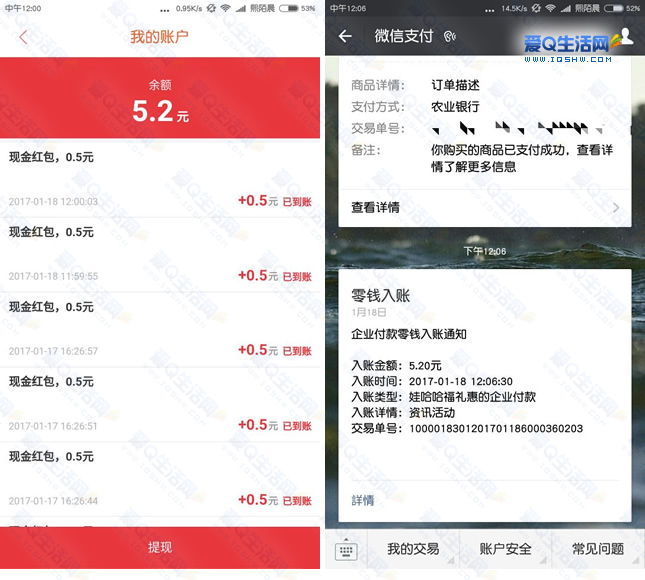Select the 5.2元 balance amount
This screenshot has height=580, width=645.
point(160,111)
